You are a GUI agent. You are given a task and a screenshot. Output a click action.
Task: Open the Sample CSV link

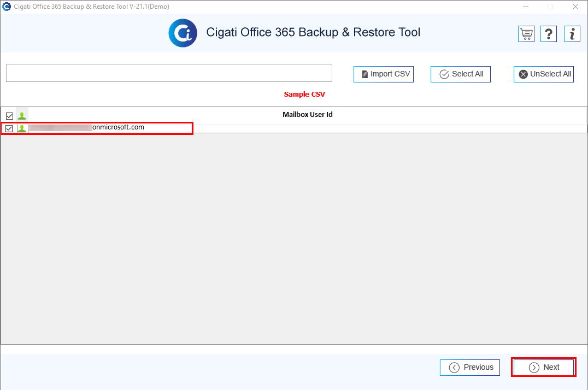[x=304, y=94]
